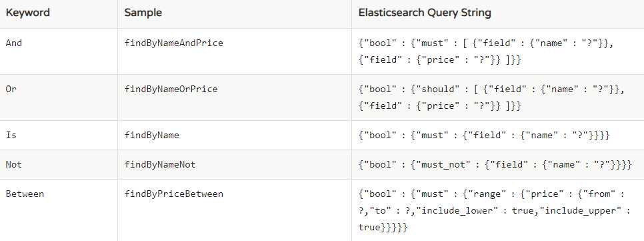Click the must_not query string
The height and width of the screenshot is (241, 644).
[x=495, y=164]
